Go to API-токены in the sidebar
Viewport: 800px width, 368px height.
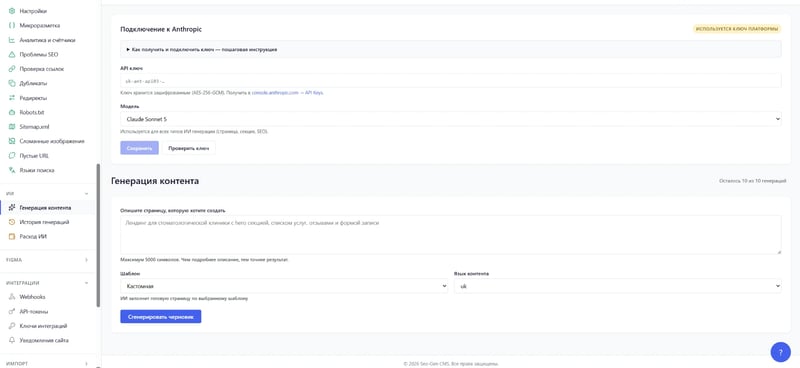click(47, 311)
